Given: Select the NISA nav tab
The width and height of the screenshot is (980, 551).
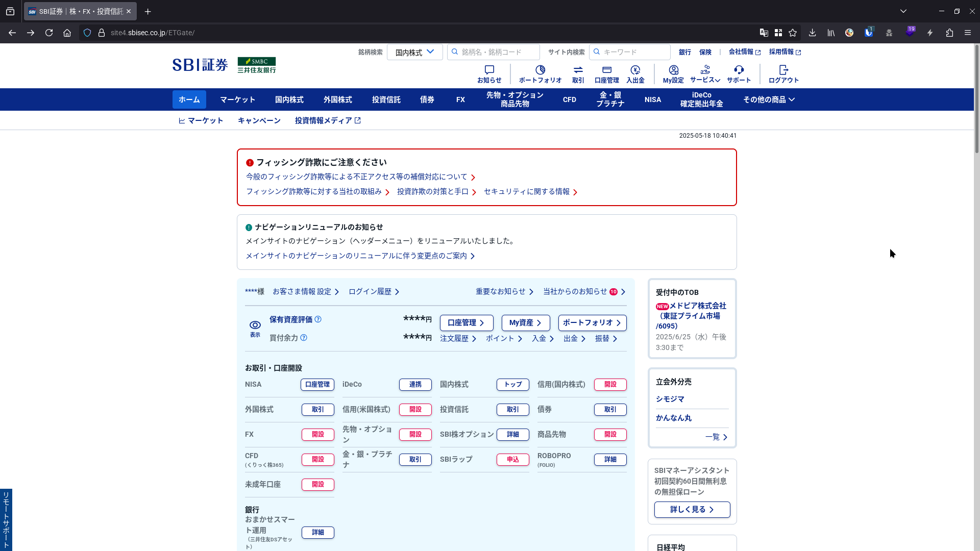Looking at the screenshot, I should coord(653,99).
